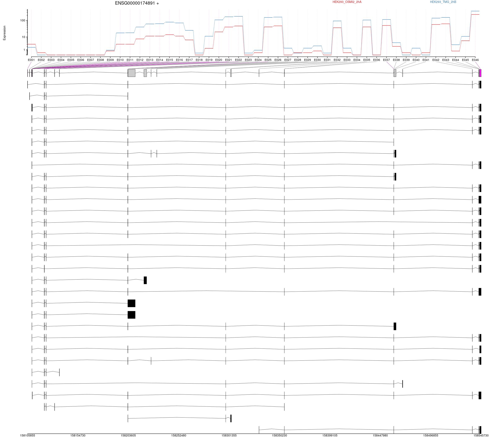Click the exon label E032
Screen dimensions: 504x439
tap(337, 60)
